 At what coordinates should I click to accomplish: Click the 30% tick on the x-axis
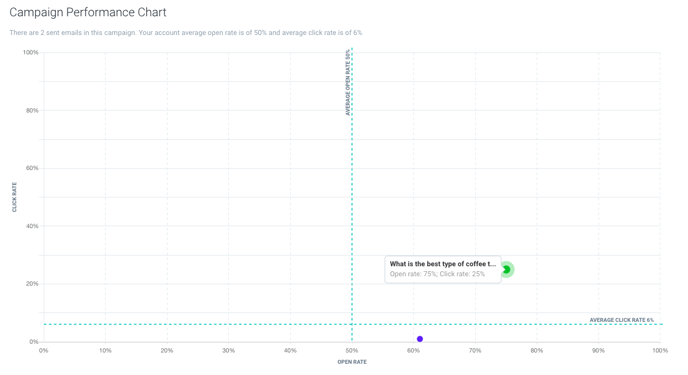point(229,350)
